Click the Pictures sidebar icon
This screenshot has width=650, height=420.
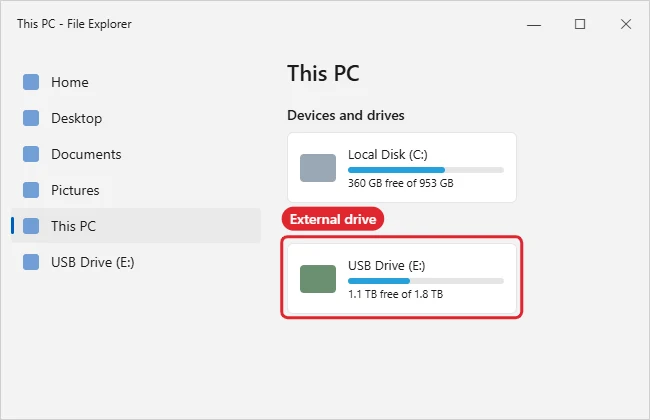click(31, 190)
